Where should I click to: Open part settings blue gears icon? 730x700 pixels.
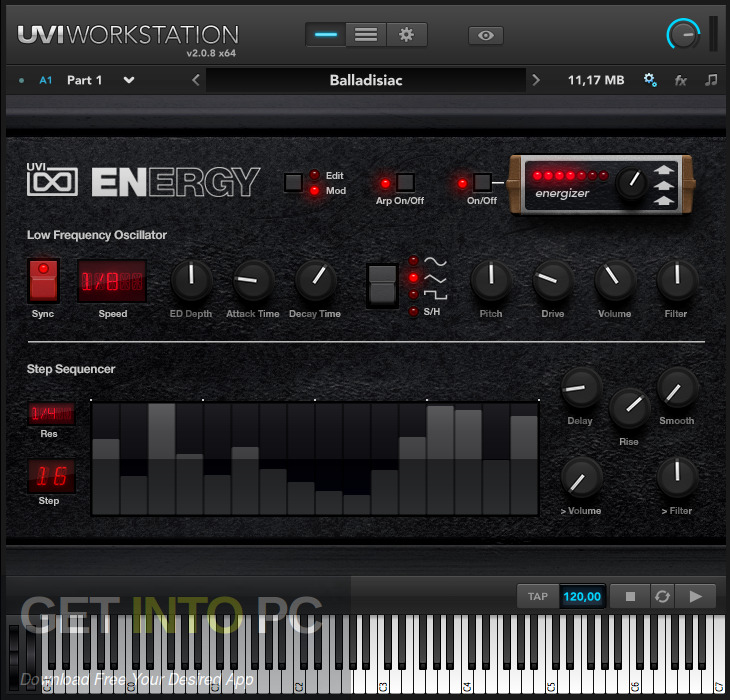pyautogui.click(x=650, y=80)
